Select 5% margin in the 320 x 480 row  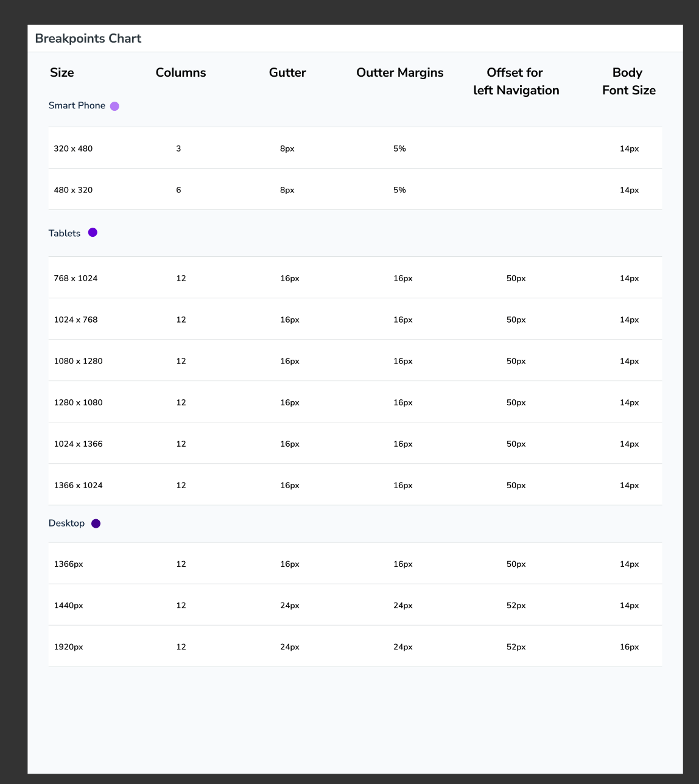coord(399,149)
